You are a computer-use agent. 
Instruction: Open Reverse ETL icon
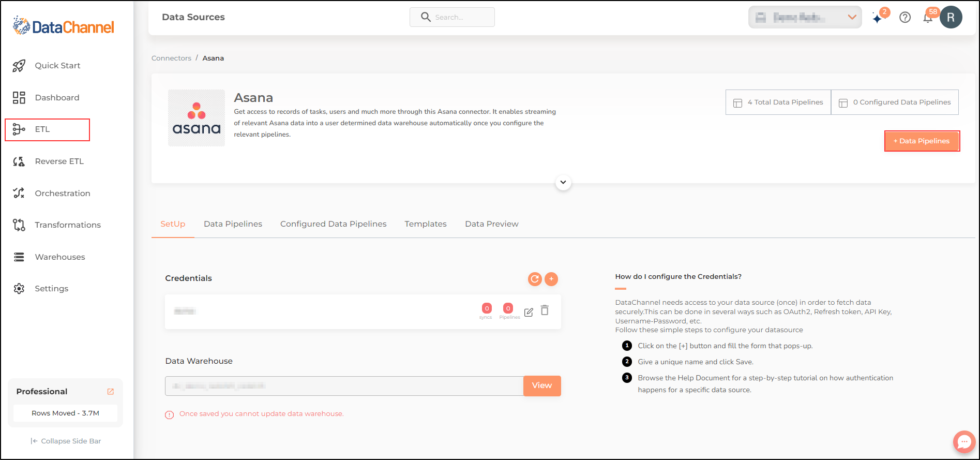point(19,161)
